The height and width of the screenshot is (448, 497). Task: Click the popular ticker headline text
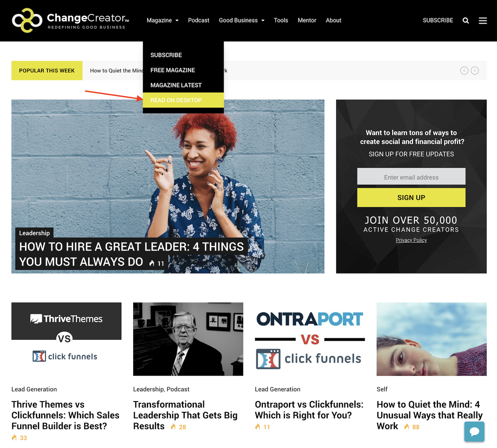116,71
